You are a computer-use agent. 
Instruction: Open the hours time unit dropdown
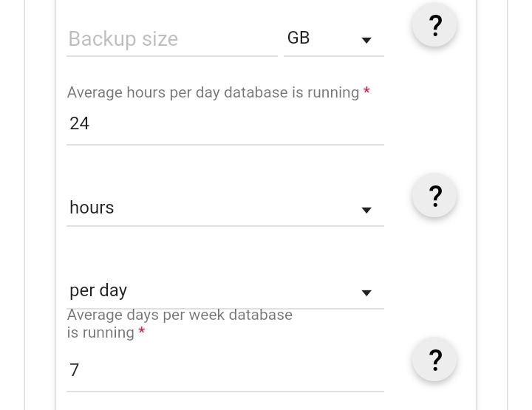(x=225, y=208)
